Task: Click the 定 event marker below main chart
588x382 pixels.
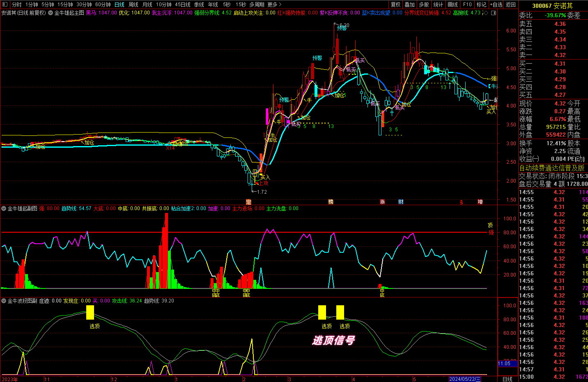Action: [x=248, y=202]
